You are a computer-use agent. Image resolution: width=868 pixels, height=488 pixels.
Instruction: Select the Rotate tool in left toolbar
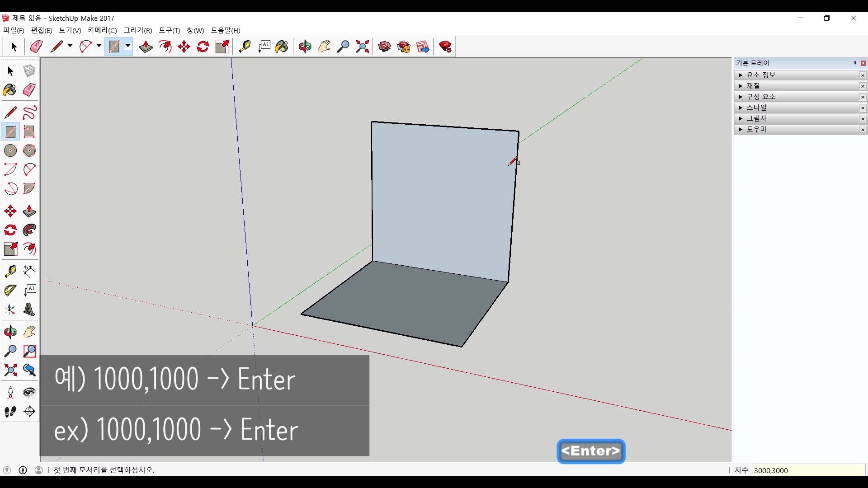click(10, 230)
